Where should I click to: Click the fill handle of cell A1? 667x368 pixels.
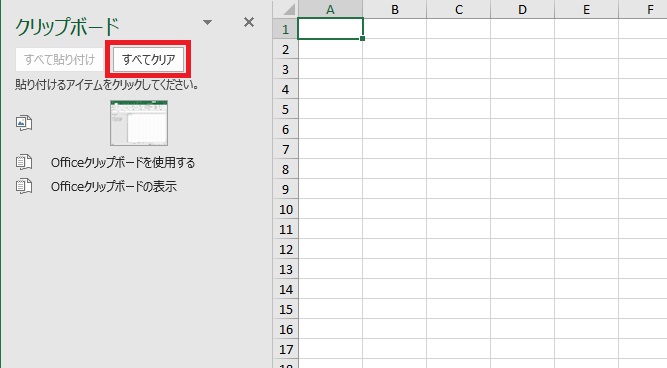[x=362, y=39]
